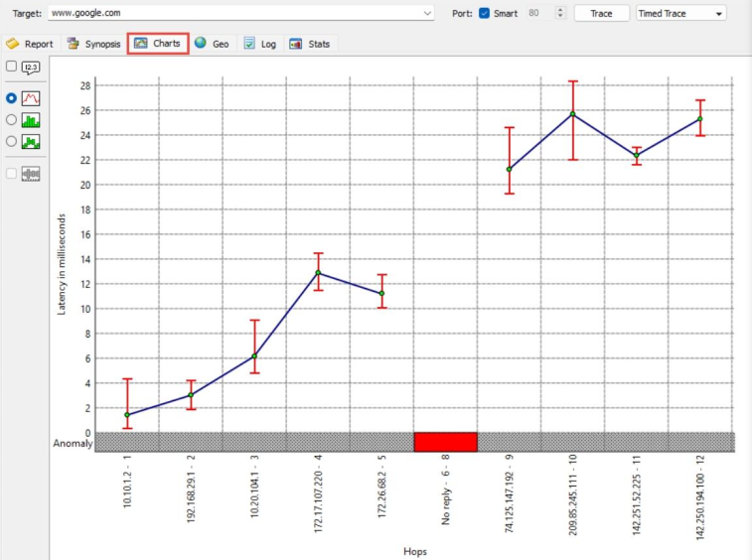
Task: Click the Timed Trace button
Action: 681,13
